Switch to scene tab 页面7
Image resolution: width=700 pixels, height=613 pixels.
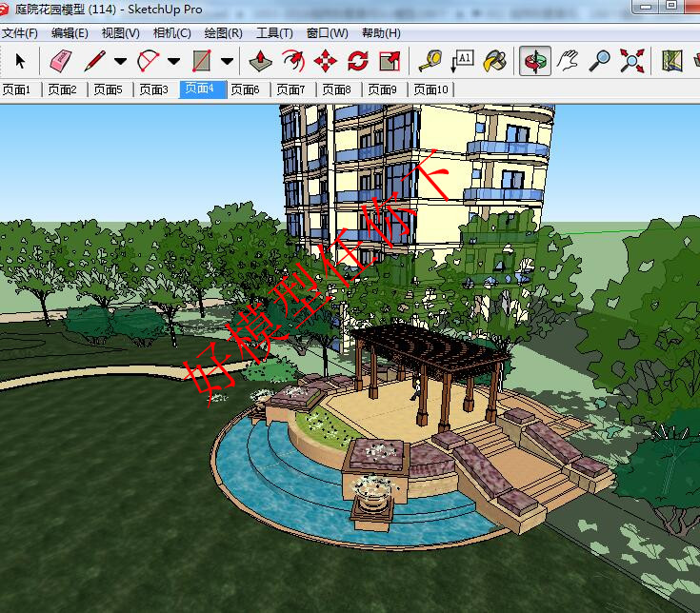(290, 89)
